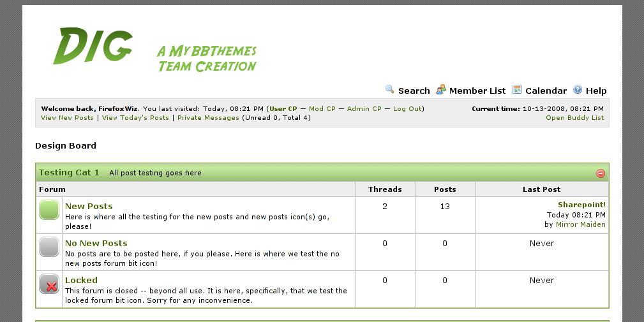Open the Mod CP link

(322, 108)
